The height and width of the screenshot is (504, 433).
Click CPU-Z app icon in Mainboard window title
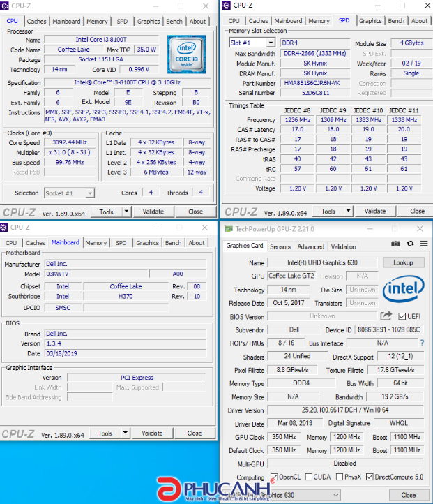point(3,228)
